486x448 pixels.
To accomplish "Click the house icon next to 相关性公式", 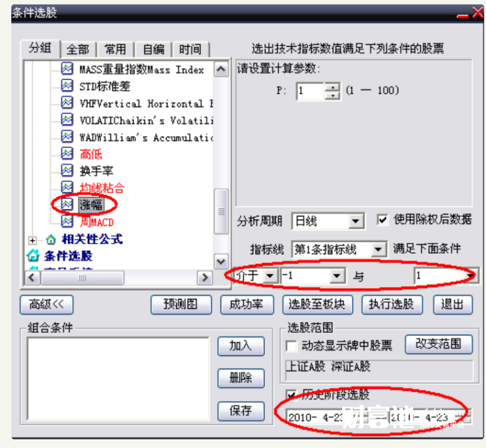I will coord(51,240).
